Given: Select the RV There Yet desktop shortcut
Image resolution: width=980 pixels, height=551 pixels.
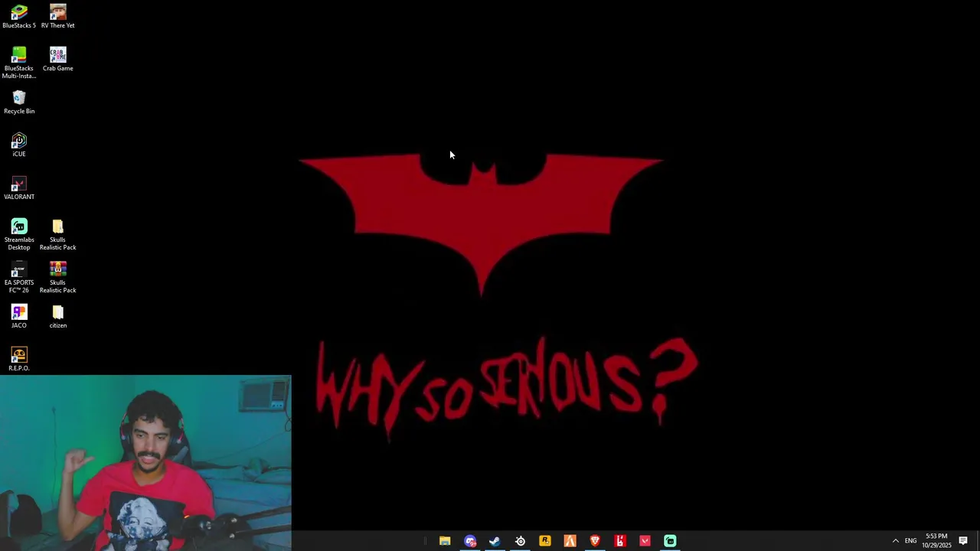Looking at the screenshot, I should pyautogui.click(x=58, y=17).
